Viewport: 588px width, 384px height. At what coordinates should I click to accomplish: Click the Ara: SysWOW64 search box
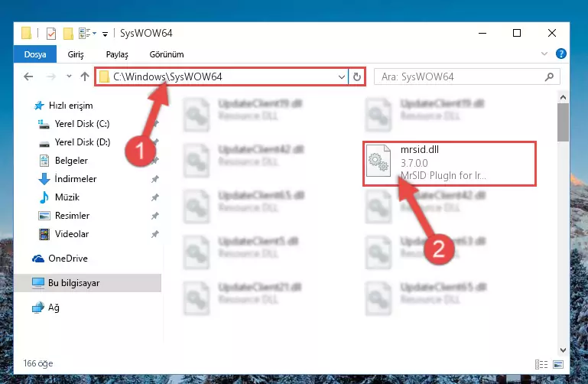coord(467,76)
